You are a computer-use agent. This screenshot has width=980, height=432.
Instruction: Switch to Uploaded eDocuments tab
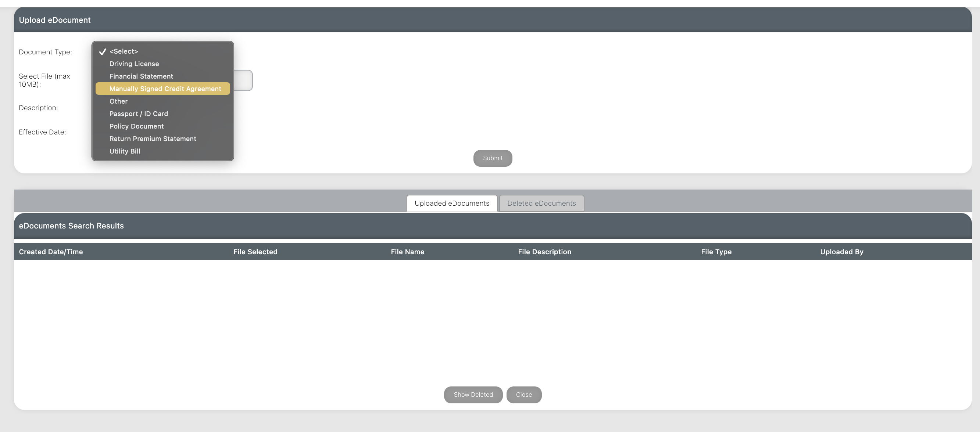tap(452, 203)
